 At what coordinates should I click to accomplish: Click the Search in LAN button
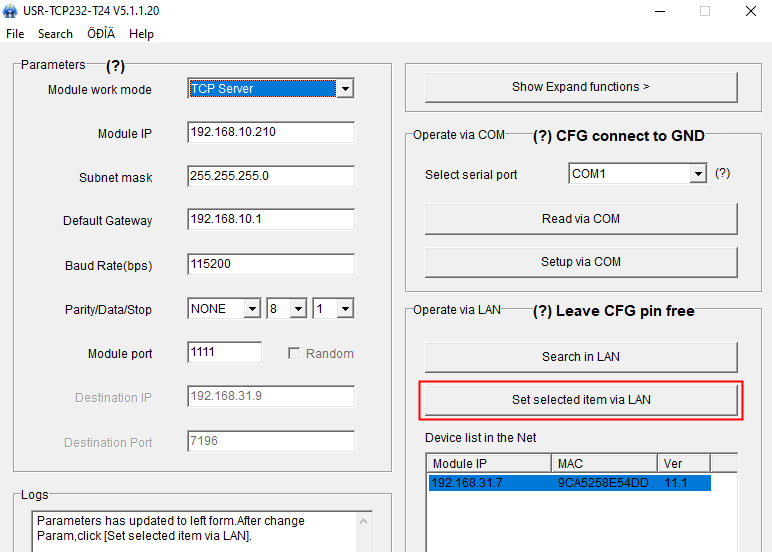coord(580,357)
